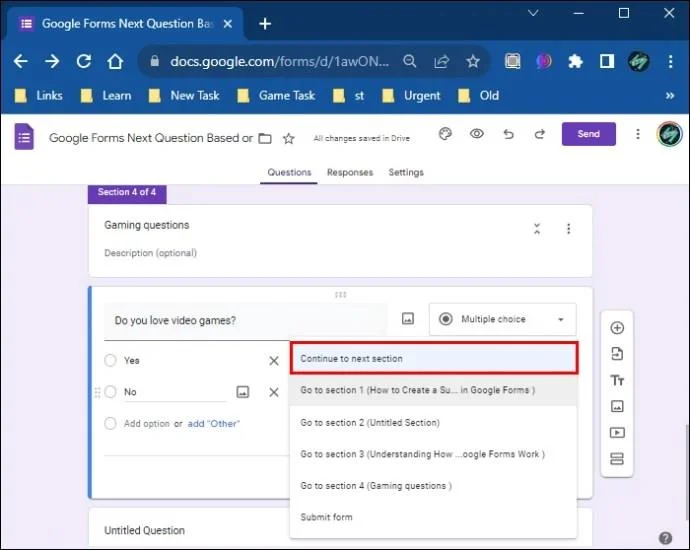690x550 pixels.
Task: Collapse the Gaming questions section
Action: [x=537, y=229]
